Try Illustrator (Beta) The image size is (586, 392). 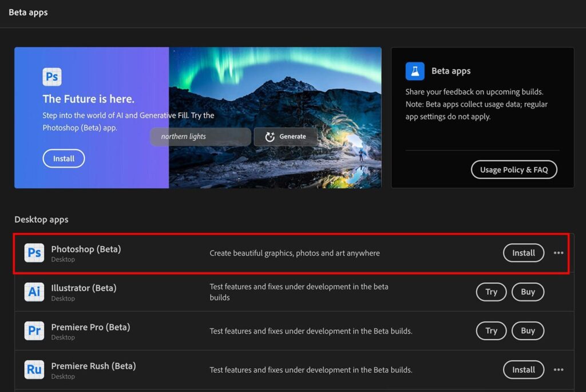(x=491, y=292)
